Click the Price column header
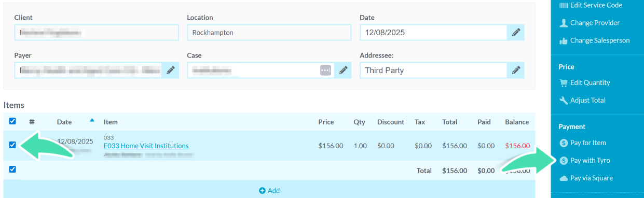 [326, 122]
